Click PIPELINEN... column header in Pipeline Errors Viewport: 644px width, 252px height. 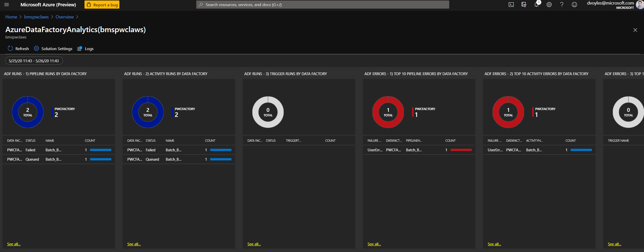[414, 140]
